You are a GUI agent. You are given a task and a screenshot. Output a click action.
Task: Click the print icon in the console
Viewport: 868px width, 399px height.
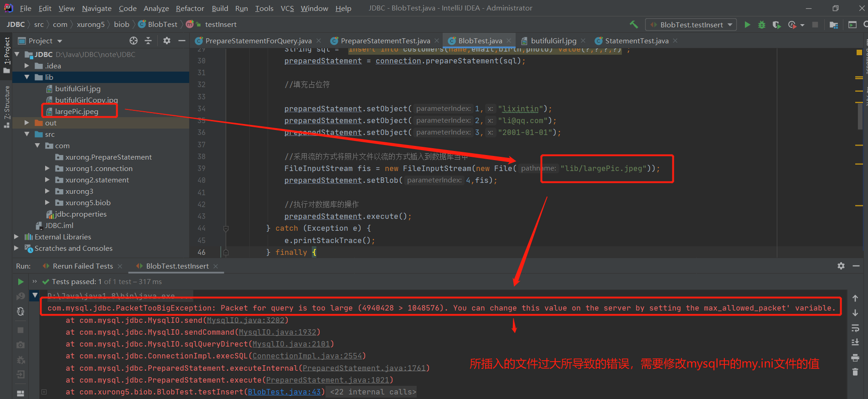855,358
